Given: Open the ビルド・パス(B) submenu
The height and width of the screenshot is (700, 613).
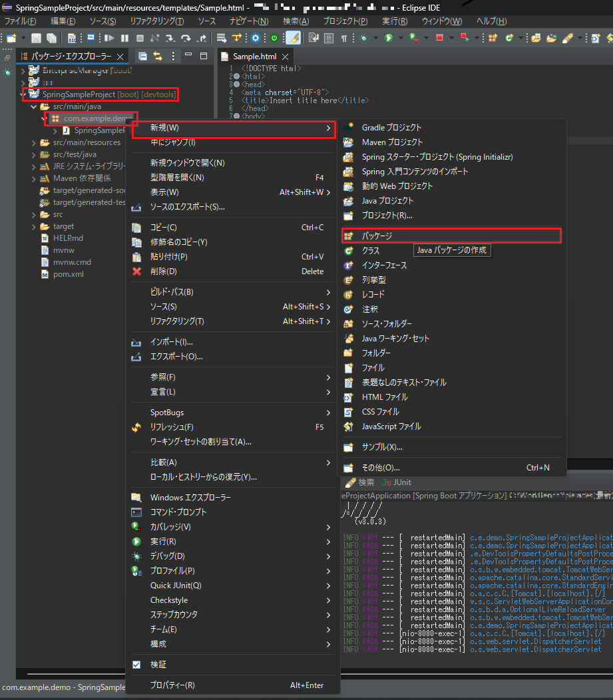Looking at the screenshot, I should (x=232, y=292).
